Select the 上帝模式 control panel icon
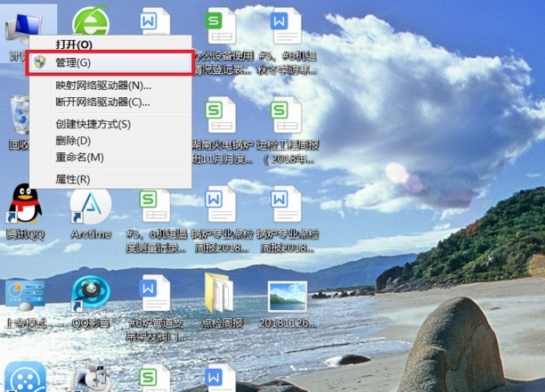The height and width of the screenshot is (392, 545). coord(25,294)
